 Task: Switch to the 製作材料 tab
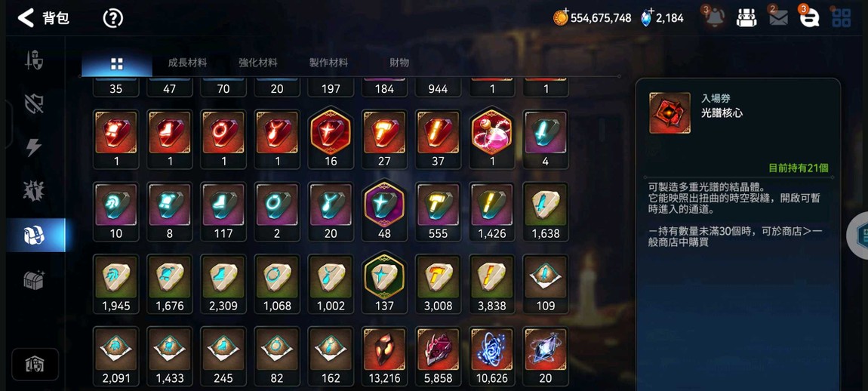[329, 63]
